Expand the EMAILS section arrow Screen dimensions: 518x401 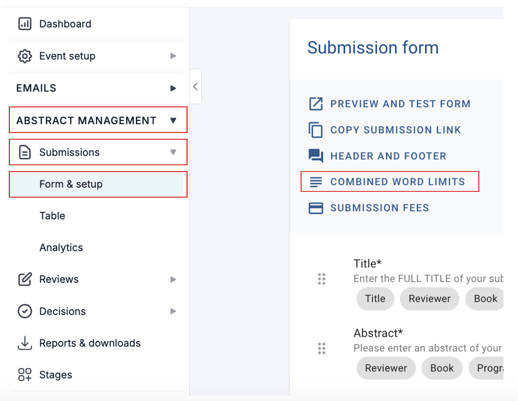[173, 88]
